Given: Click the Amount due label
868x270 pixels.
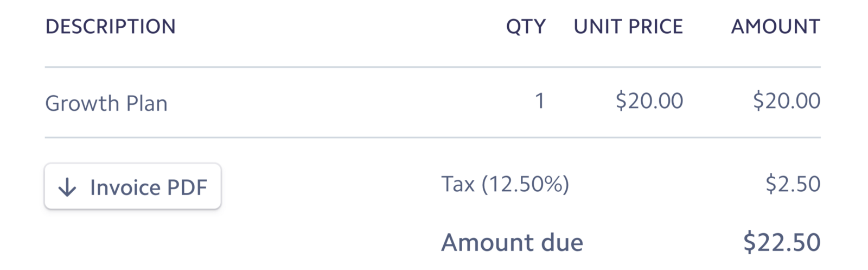Looking at the screenshot, I should tap(512, 242).
